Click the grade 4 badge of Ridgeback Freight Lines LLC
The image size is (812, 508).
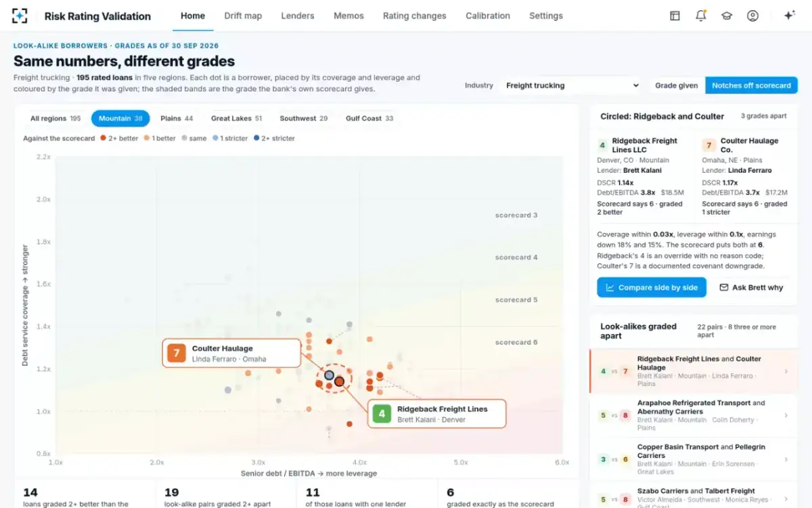[602, 145]
